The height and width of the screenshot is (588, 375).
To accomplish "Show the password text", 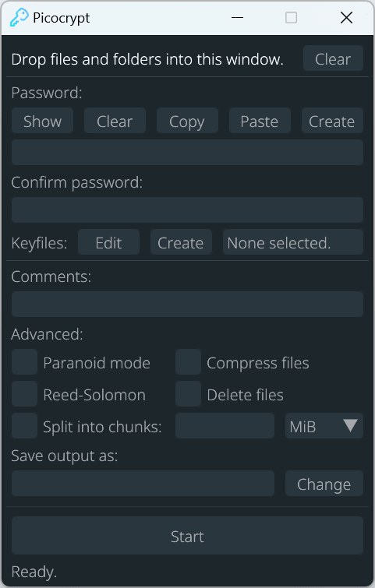I will click(x=42, y=121).
